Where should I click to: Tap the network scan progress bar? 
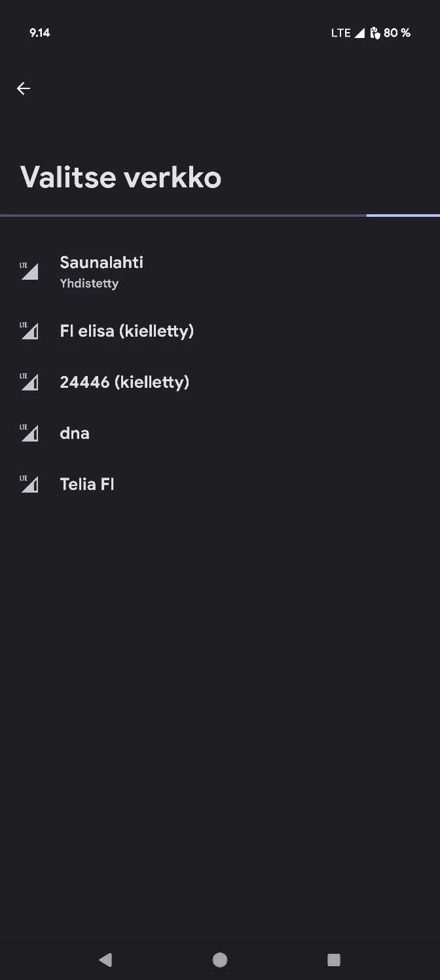pos(220,215)
